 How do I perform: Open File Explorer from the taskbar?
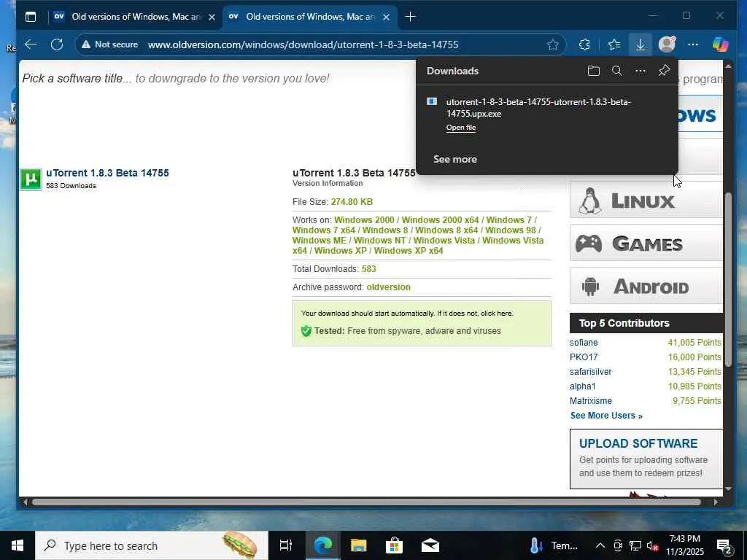(358, 545)
